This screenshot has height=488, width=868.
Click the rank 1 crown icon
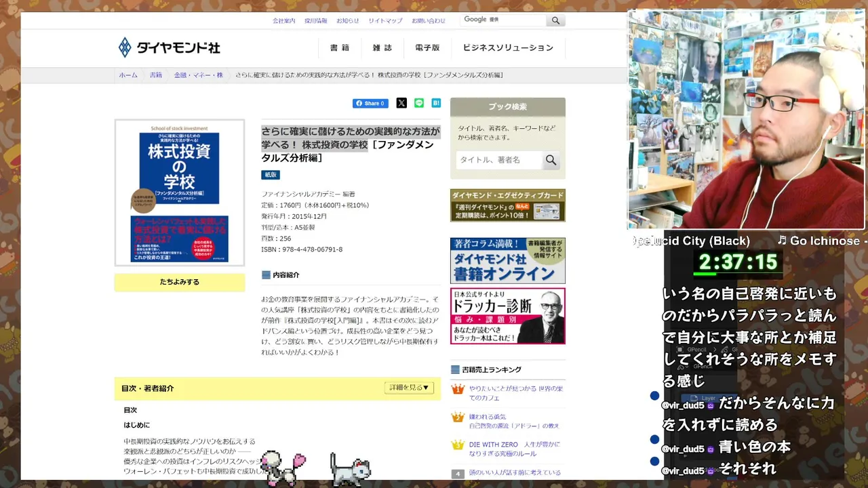(x=458, y=389)
